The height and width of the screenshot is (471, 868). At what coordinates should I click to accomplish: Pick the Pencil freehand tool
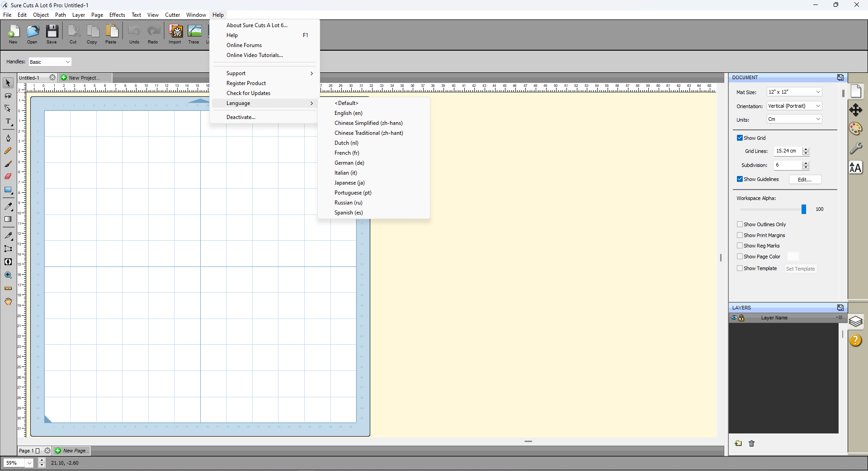click(x=8, y=151)
